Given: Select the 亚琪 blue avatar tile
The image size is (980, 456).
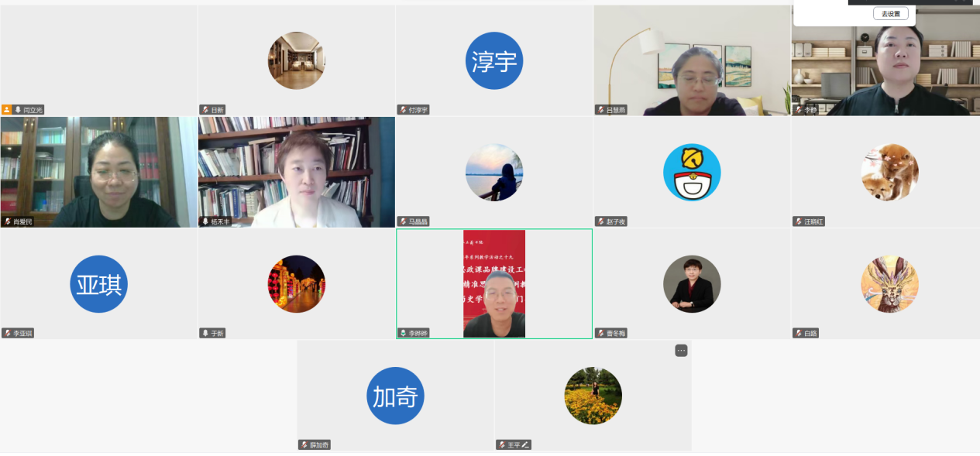Looking at the screenshot, I should tap(98, 284).
